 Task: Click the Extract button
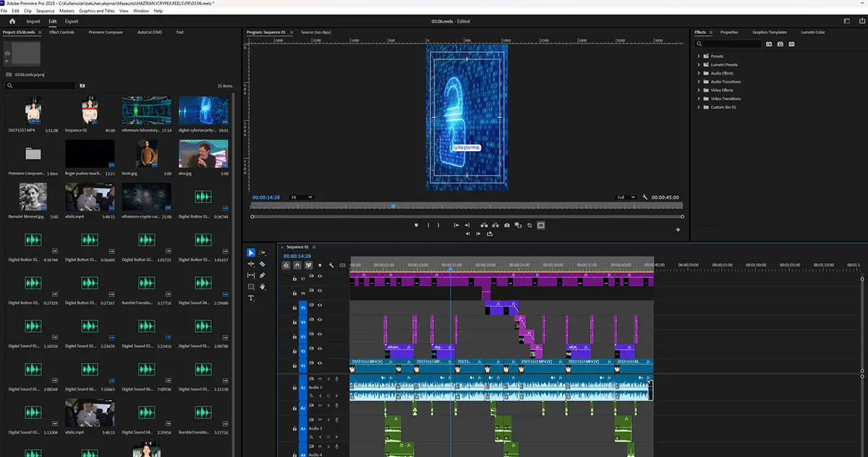coord(495,226)
